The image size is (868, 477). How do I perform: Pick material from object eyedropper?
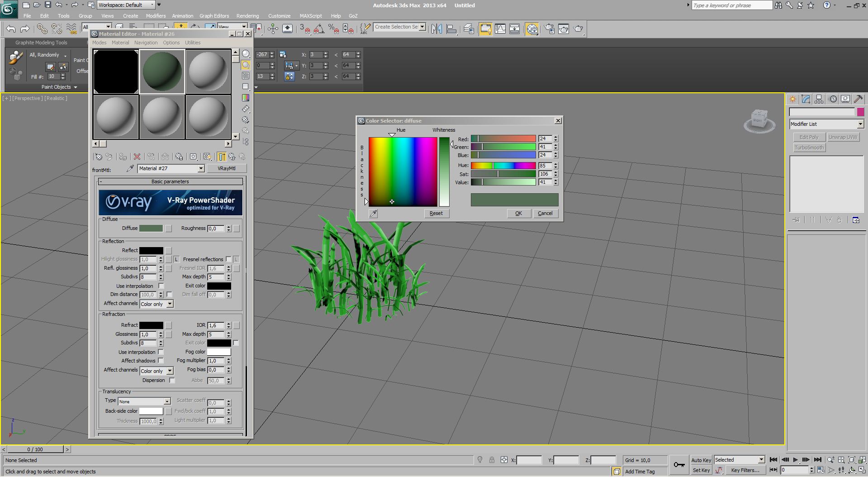[x=130, y=168]
